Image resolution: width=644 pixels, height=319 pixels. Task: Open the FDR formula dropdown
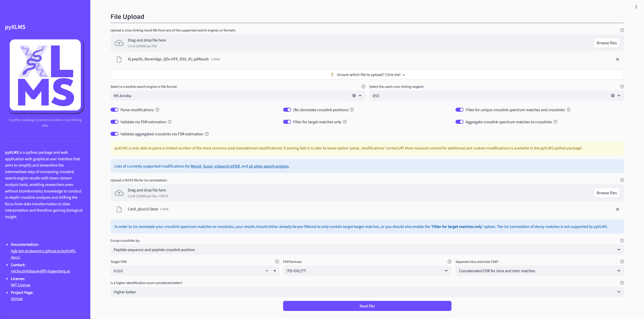tap(367, 271)
